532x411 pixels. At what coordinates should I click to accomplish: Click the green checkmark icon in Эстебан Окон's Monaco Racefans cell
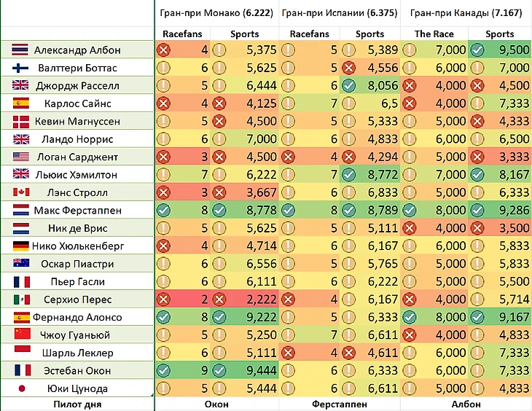coord(163,370)
